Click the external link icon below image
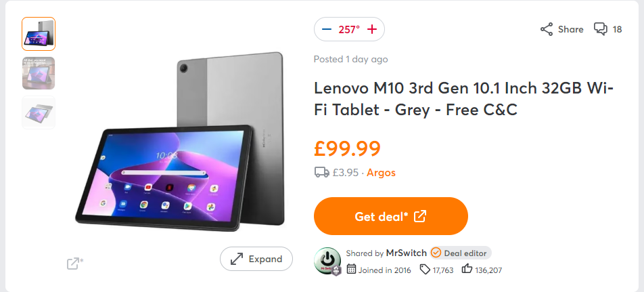Viewport: 644px width, 292px height. tap(74, 263)
